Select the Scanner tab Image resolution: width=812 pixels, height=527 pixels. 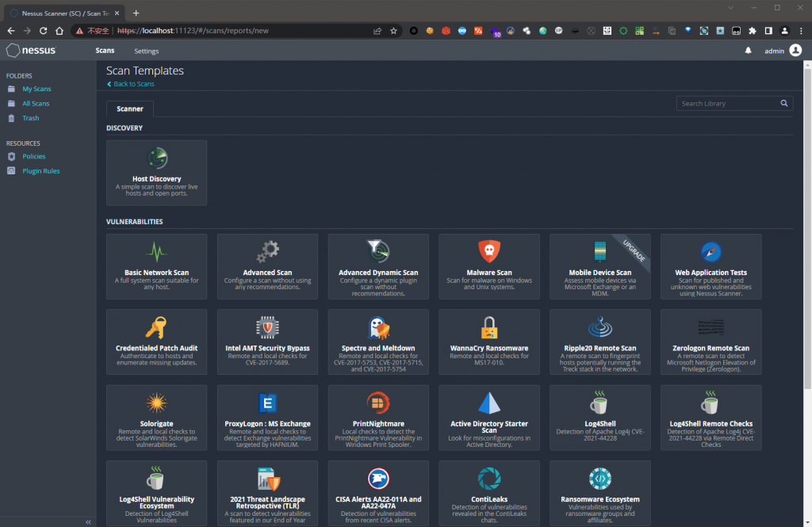tap(130, 109)
